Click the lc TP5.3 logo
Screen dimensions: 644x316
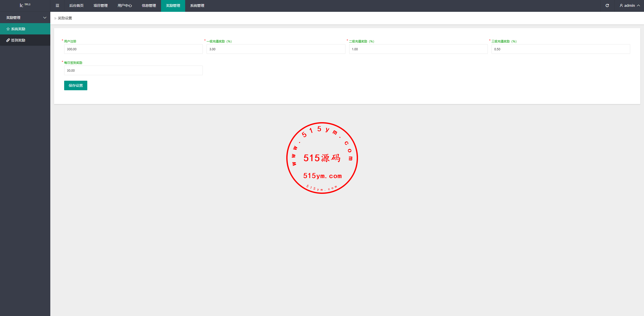(x=25, y=5)
